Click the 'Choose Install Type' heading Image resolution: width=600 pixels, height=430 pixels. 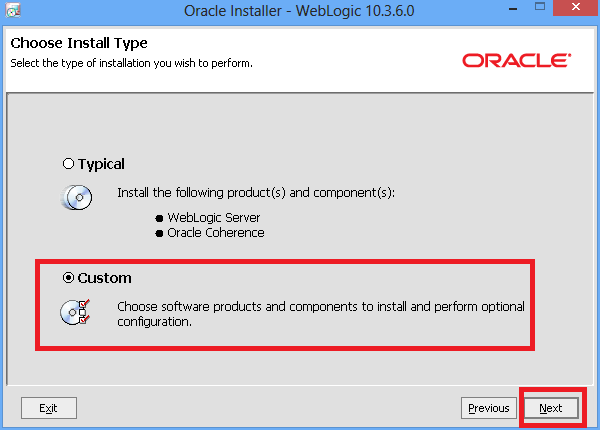pyautogui.click(x=79, y=43)
